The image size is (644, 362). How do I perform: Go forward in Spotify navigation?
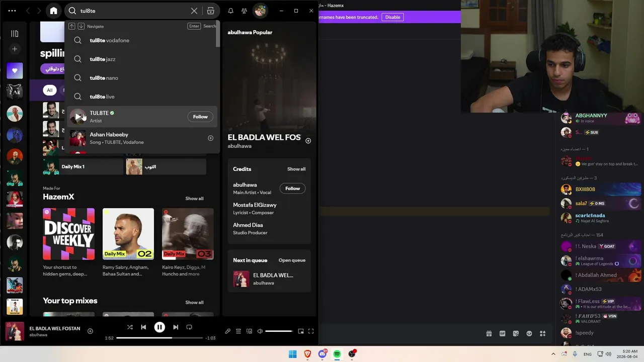click(39, 11)
